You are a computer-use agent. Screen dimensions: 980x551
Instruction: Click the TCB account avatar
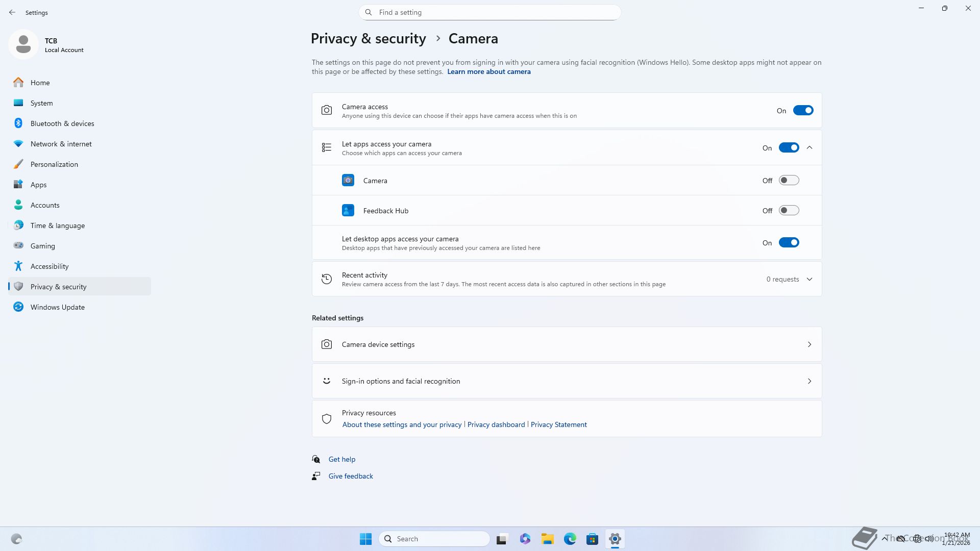23,45
